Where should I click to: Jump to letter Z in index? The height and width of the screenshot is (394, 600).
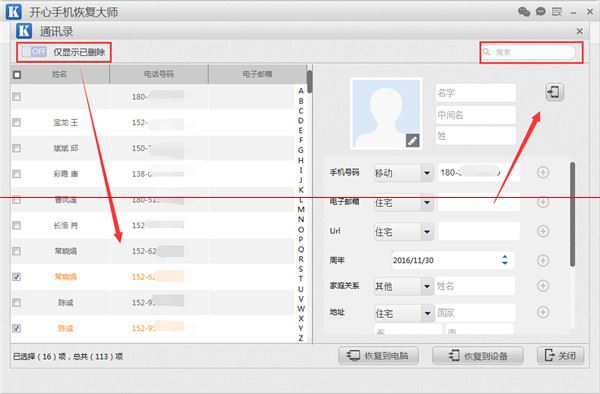tap(301, 338)
